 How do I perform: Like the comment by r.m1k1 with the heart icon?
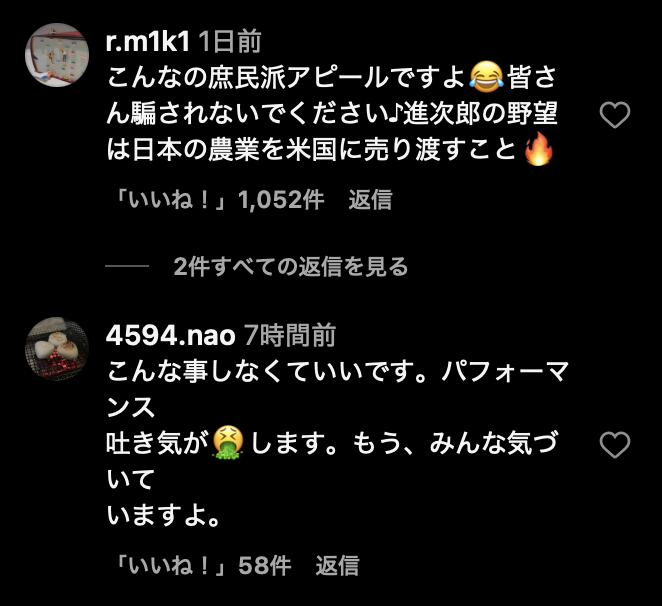click(615, 115)
